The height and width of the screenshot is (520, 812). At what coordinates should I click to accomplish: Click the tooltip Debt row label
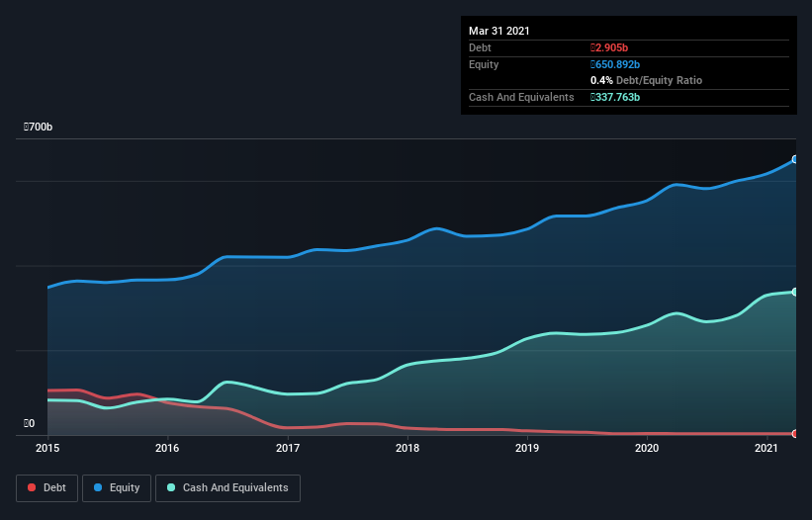[x=480, y=47]
